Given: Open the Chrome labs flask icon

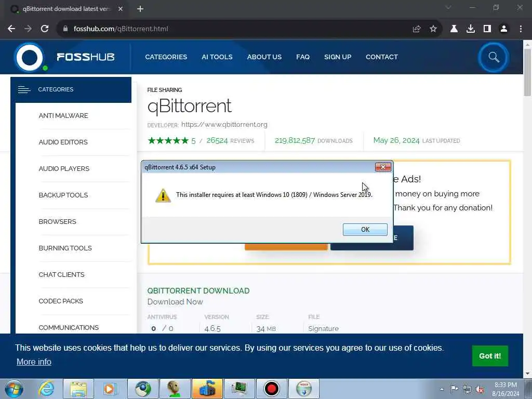Looking at the screenshot, I should [x=454, y=29].
